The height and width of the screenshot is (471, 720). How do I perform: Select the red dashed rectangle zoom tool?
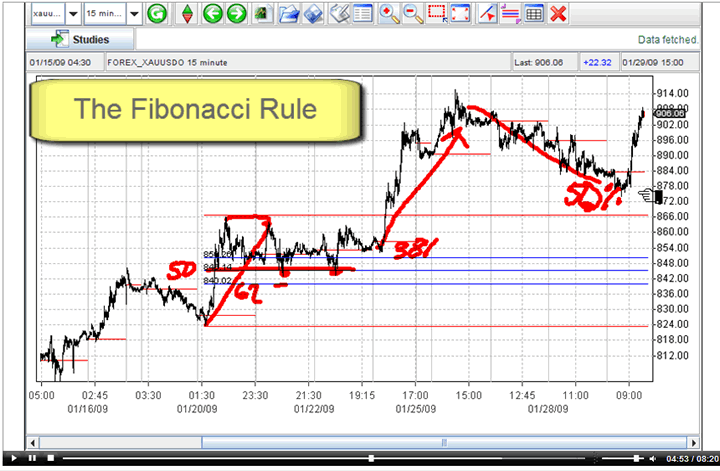point(437,14)
